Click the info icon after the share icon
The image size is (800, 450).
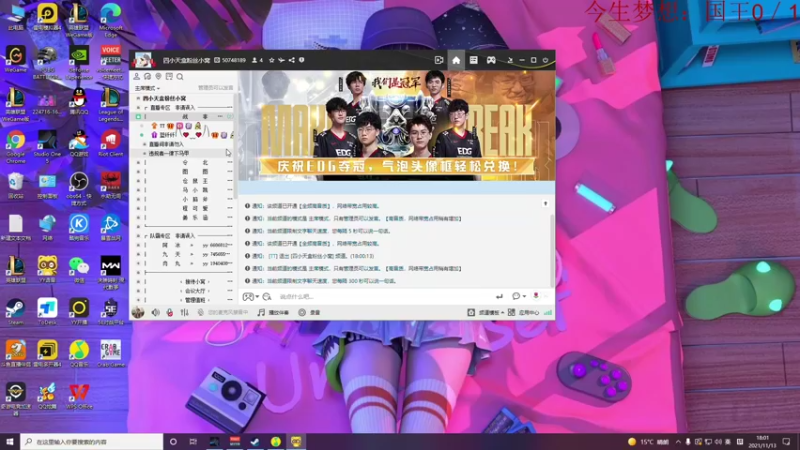[x=302, y=60]
